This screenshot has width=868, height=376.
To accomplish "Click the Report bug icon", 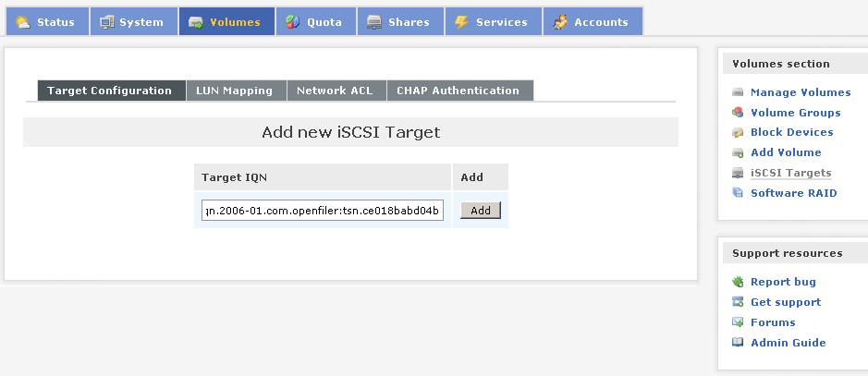I will pyautogui.click(x=738, y=282).
